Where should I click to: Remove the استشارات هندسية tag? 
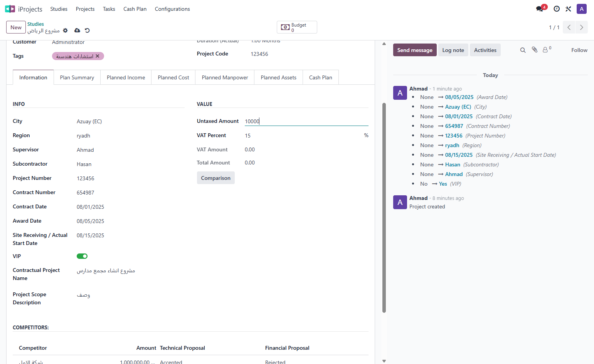[98, 56]
